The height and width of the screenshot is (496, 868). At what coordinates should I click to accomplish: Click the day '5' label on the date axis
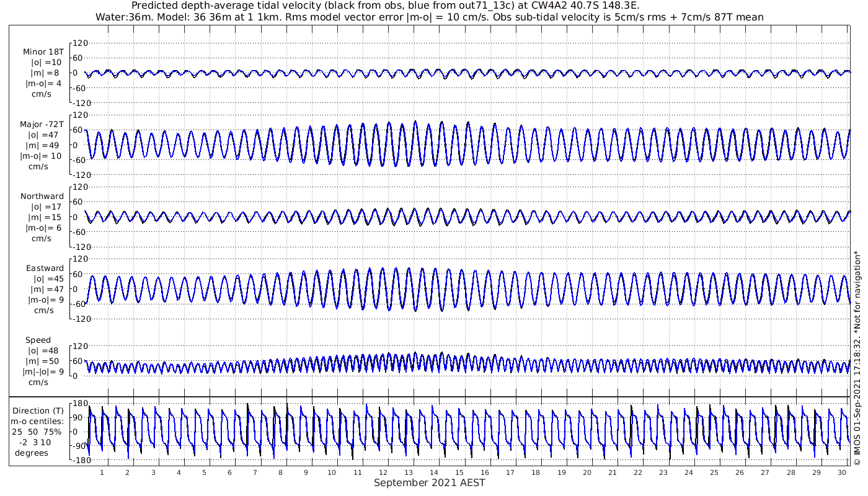204,472
